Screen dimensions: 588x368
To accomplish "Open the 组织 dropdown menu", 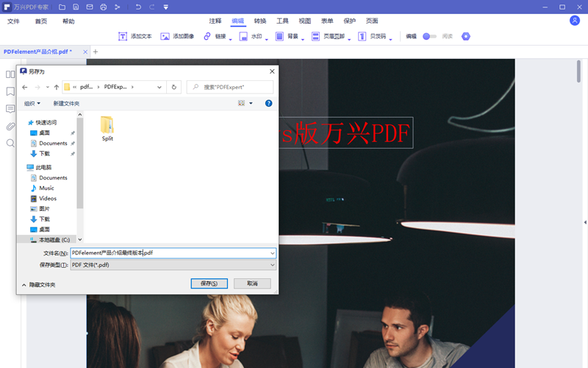I will point(32,104).
